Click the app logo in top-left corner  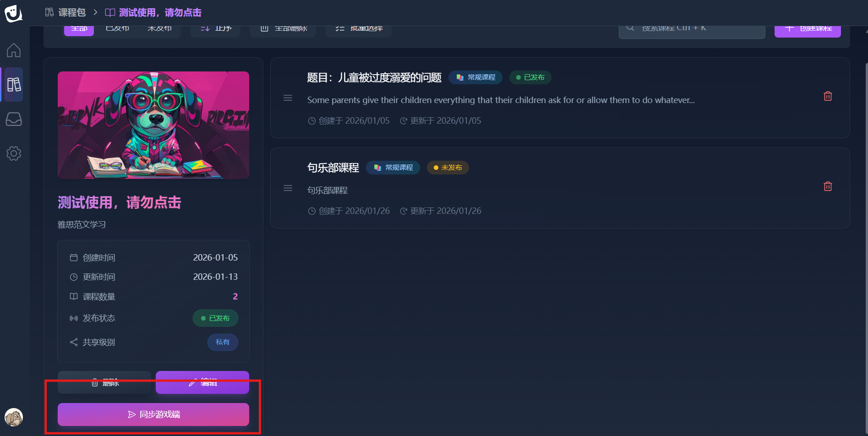coord(13,13)
